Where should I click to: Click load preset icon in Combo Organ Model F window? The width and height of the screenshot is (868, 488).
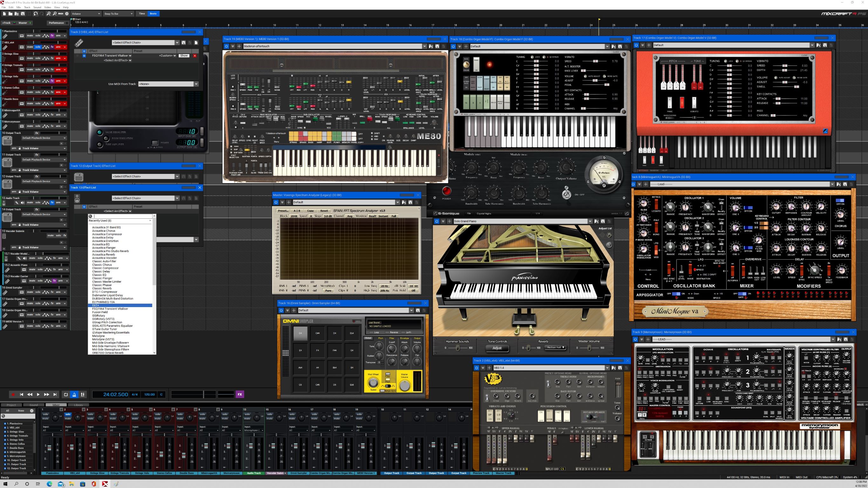coord(614,46)
